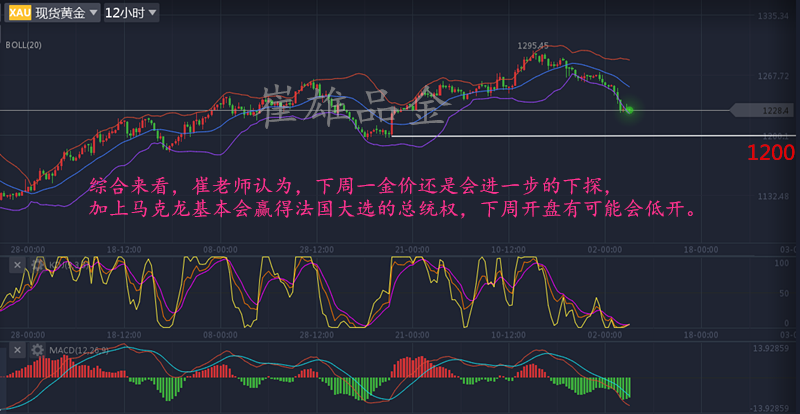Open the 12小时 timeframe dropdown

tap(131, 13)
